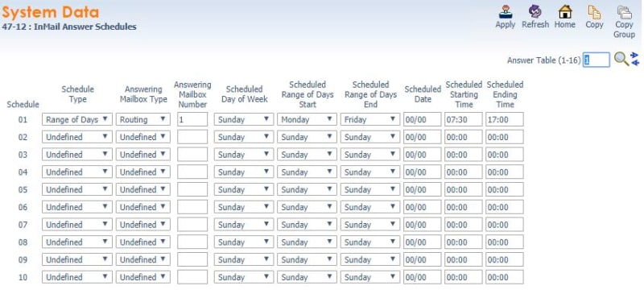Open Range of Days End dropdown row 06

pyautogui.click(x=370, y=207)
